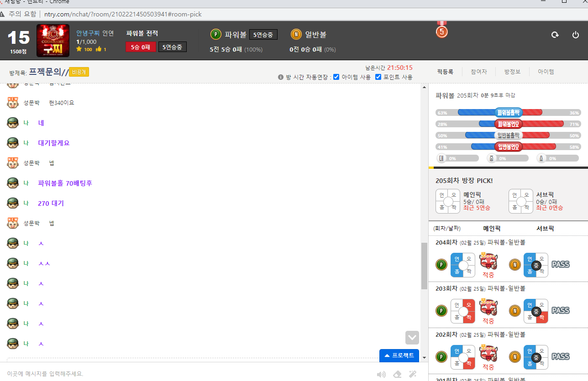588x381 pixels.
Task: Click the 대기할게요 chat message
Action: click(54, 143)
